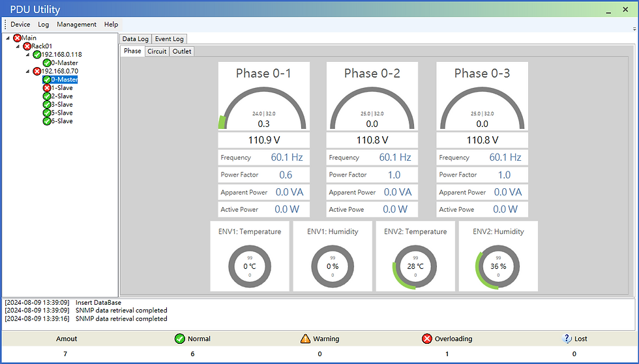Click the toolbar overflow arrow at far right

tap(634, 29)
